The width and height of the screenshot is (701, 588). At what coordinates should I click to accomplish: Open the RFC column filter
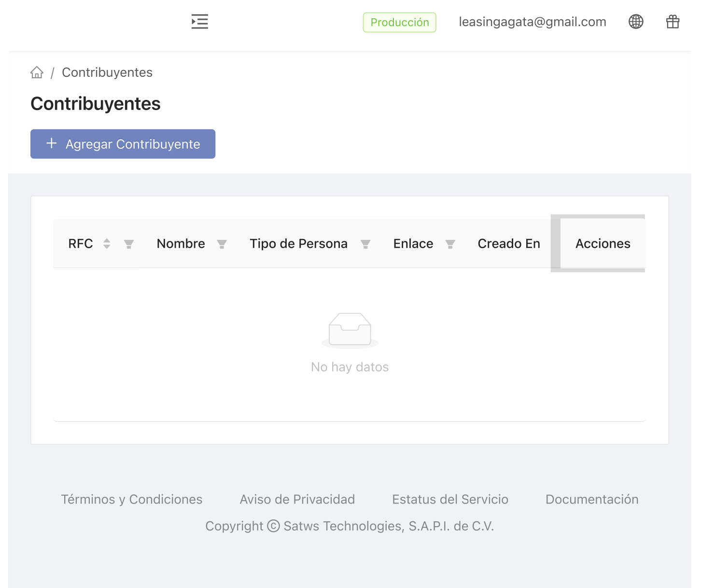[129, 244]
